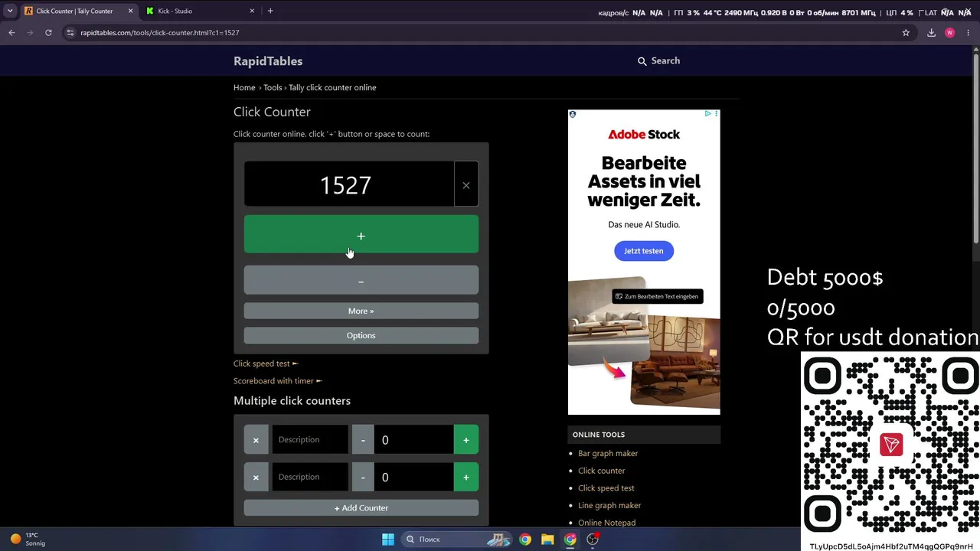Screen dimensions: 980x551
Task: Open the tab search dropdown arrow
Action: point(10,11)
